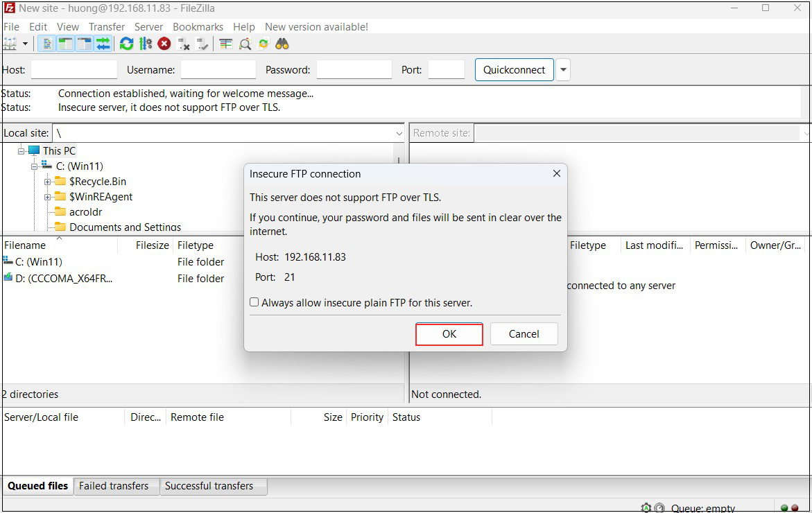812x513 pixels.
Task: Switch to Queued files tab
Action: pos(38,486)
